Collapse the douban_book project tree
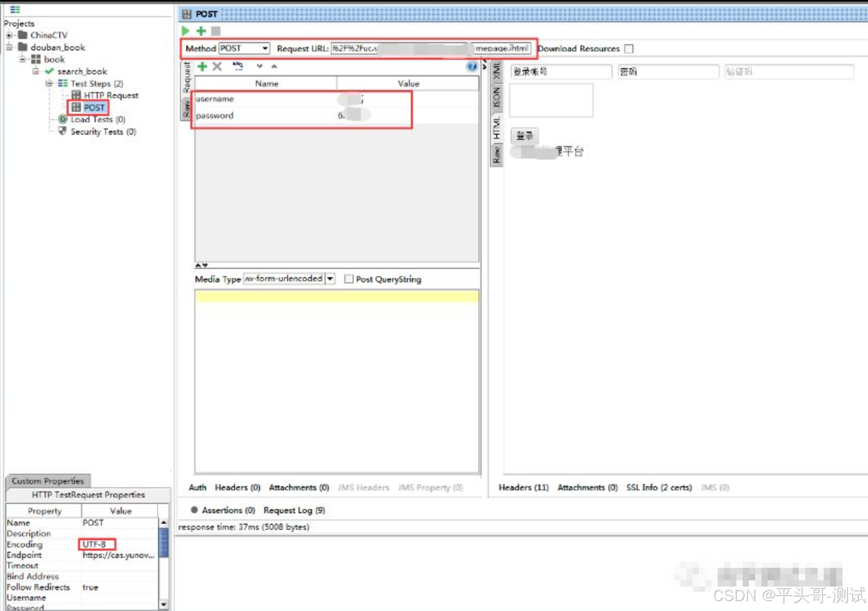868x611 pixels. [x=9, y=47]
